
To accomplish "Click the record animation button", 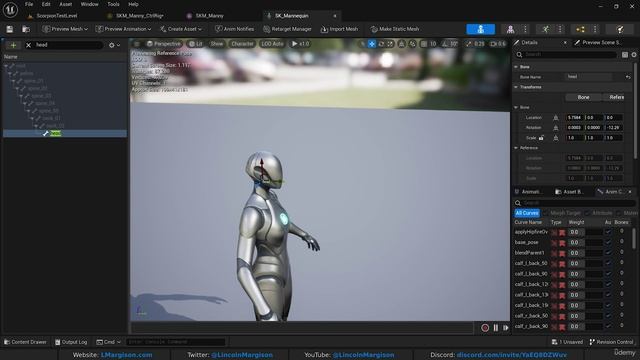I will 485,328.
